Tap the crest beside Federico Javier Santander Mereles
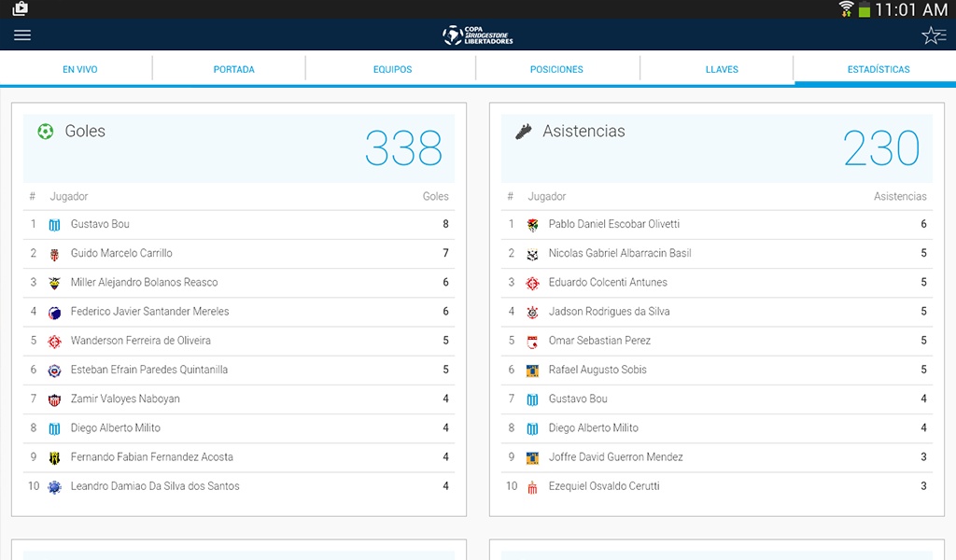956x560 pixels. click(x=54, y=313)
